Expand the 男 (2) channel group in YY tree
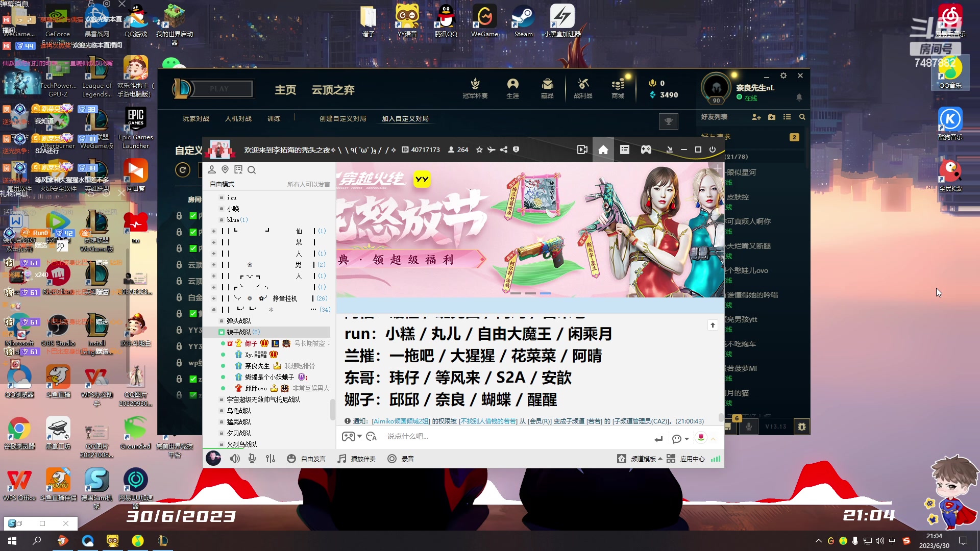Image resolution: width=980 pixels, height=551 pixels. point(214,265)
